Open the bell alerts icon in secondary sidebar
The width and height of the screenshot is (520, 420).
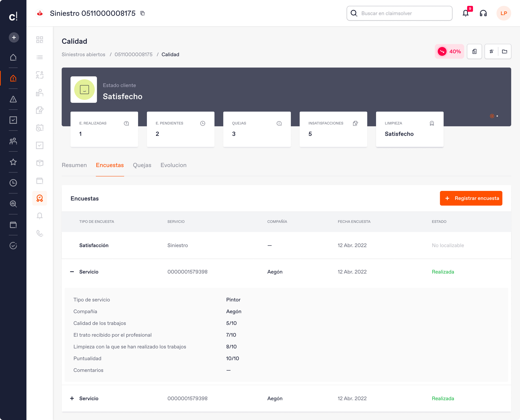coord(40,216)
